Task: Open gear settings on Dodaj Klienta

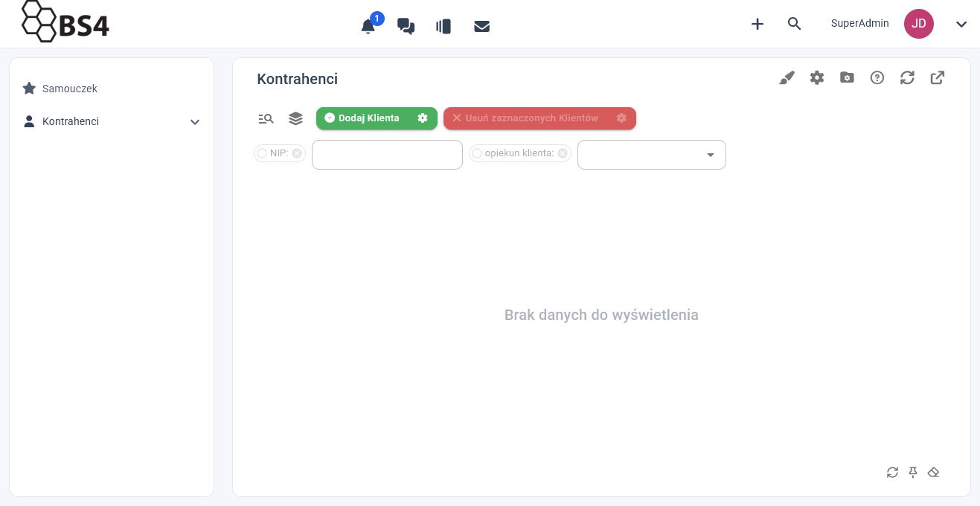Action: (x=423, y=118)
